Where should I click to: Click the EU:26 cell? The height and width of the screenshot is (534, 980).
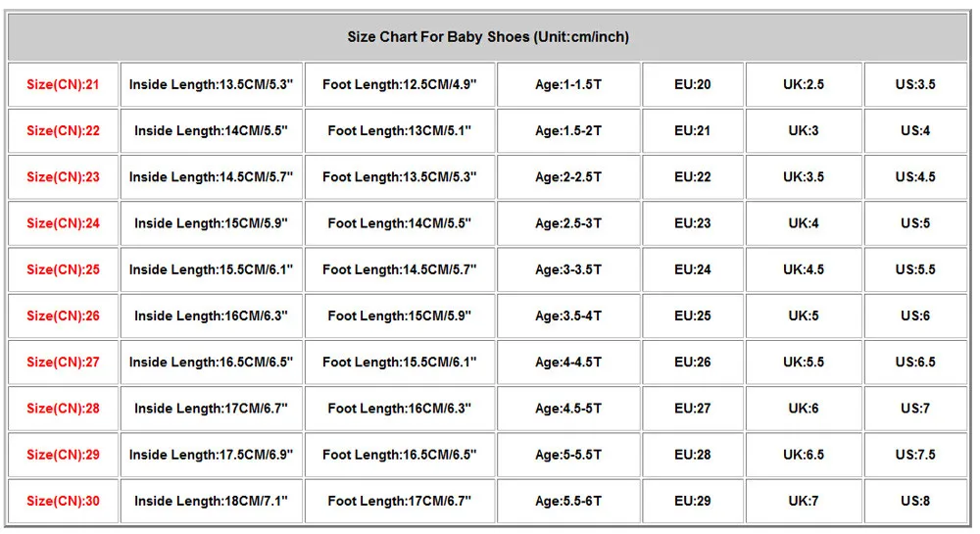click(693, 362)
